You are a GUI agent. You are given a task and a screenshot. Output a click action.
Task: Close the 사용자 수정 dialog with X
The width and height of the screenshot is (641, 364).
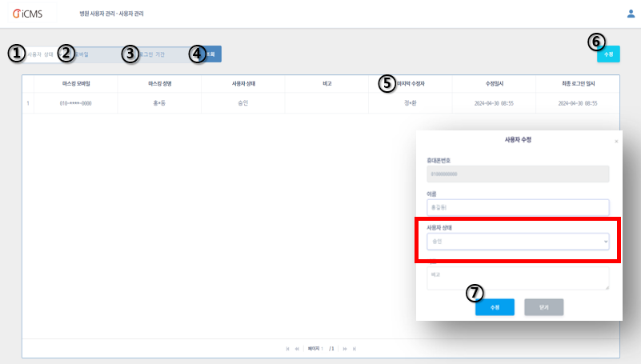pos(615,142)
